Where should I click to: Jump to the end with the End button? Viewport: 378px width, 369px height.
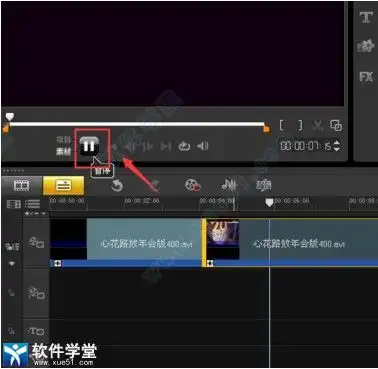(166, 146)
